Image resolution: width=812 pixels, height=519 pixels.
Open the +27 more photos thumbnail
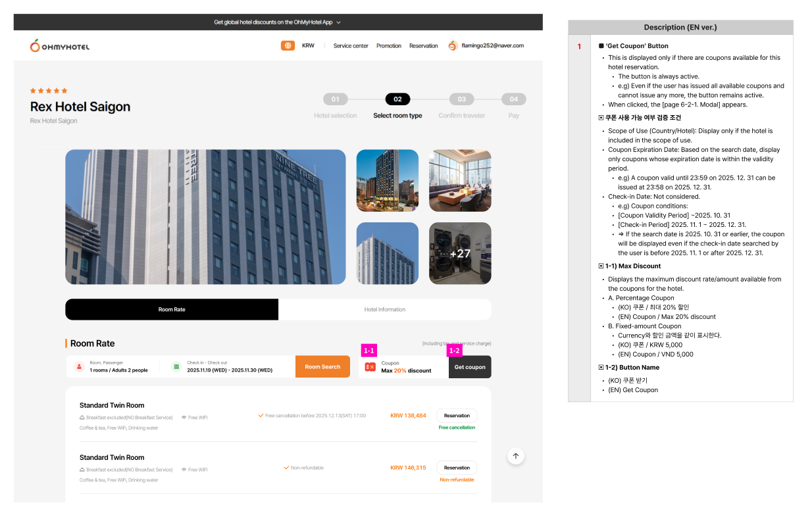coord(460,253)
